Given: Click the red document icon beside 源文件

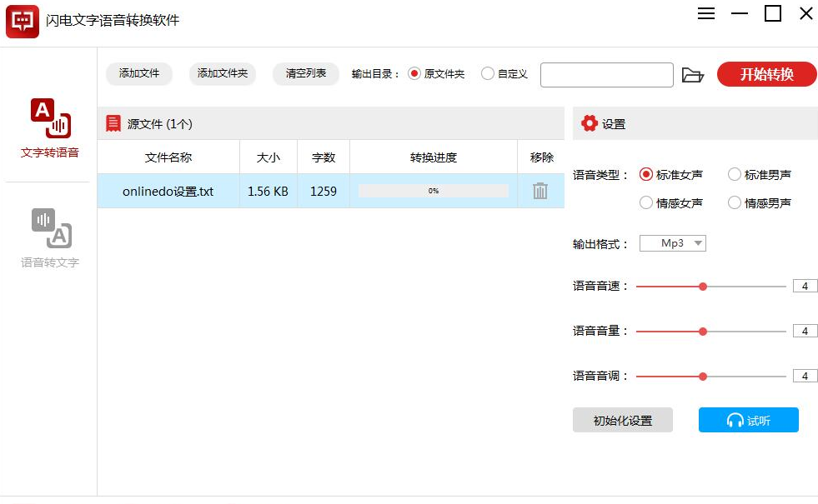Looking at the screenshot, I should 113,122.
